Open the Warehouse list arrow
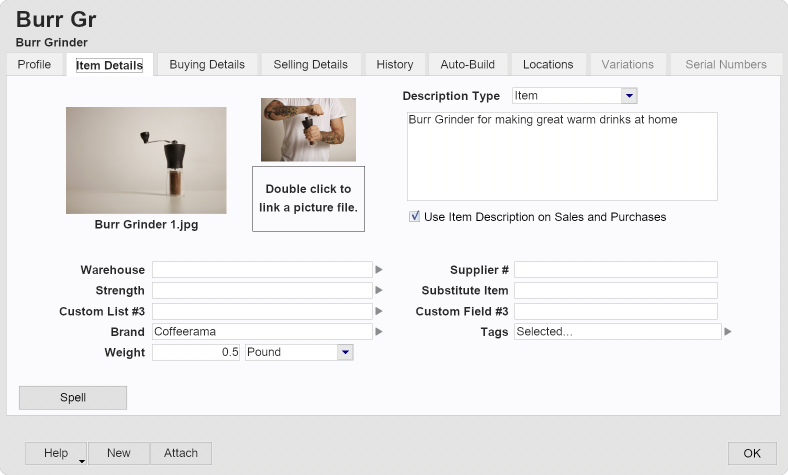 (379, 270)
